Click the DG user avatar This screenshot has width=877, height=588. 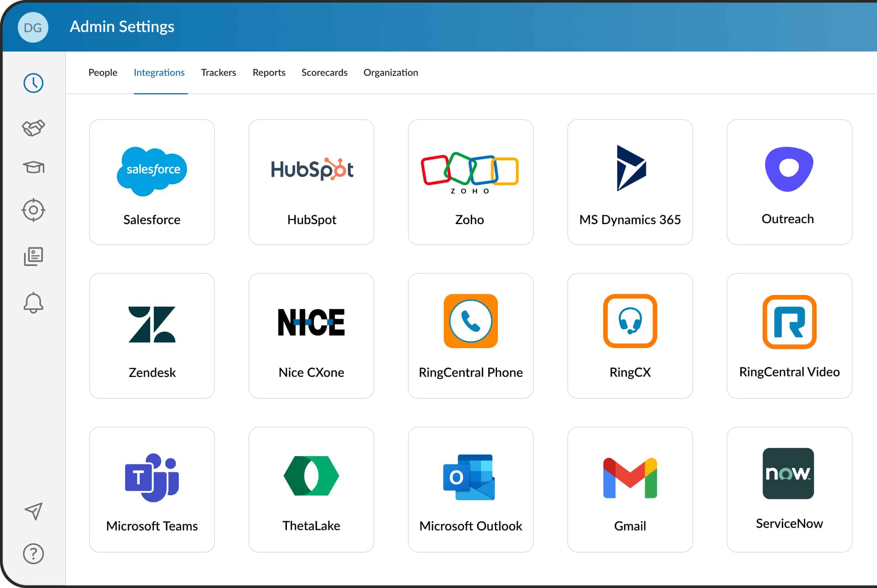[33, 28]
